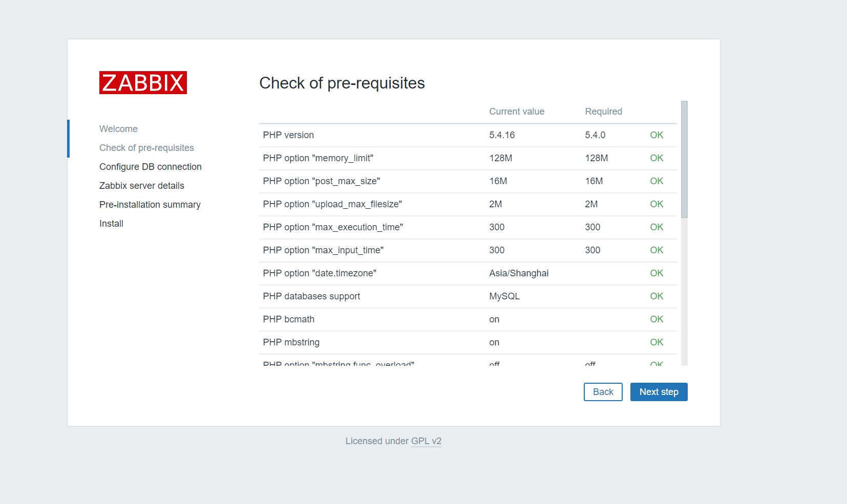
Task: Click the Required column header
Action: (603, 112)
